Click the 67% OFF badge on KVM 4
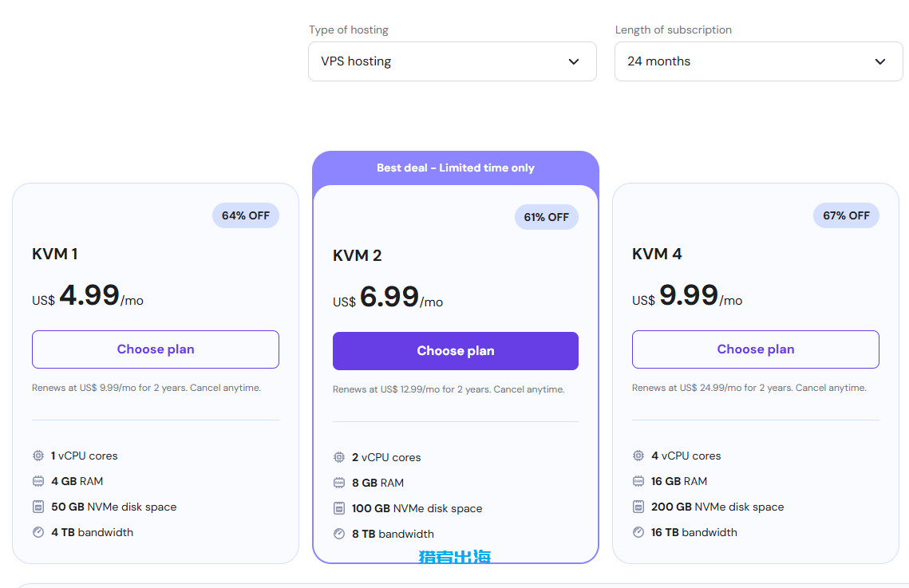909x588 pixels. [847, 215]
